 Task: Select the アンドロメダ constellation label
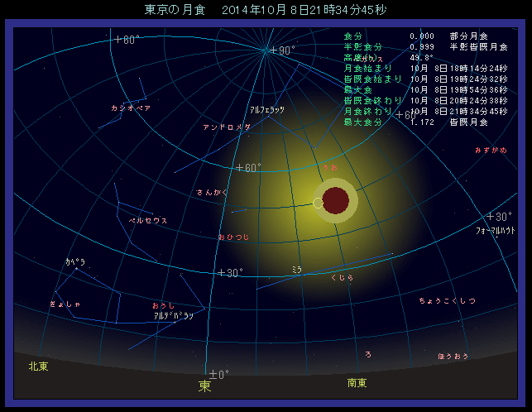[x=226, y=127]
